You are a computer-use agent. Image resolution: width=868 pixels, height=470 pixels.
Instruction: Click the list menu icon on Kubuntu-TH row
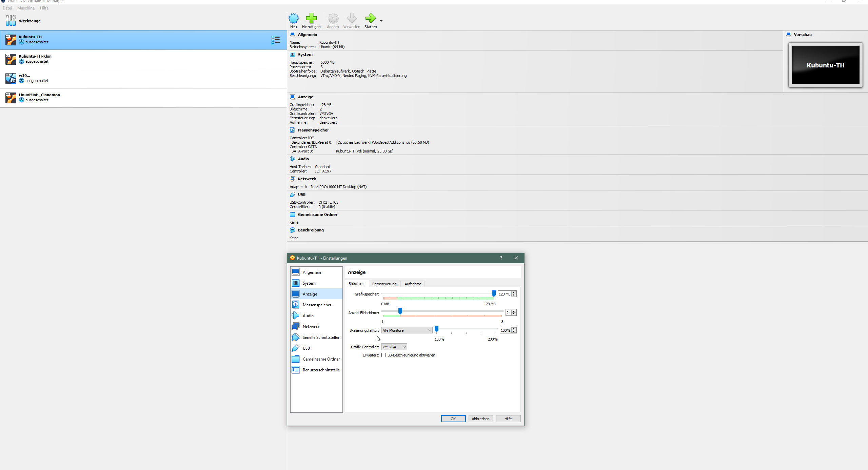[x=275, y=40]
